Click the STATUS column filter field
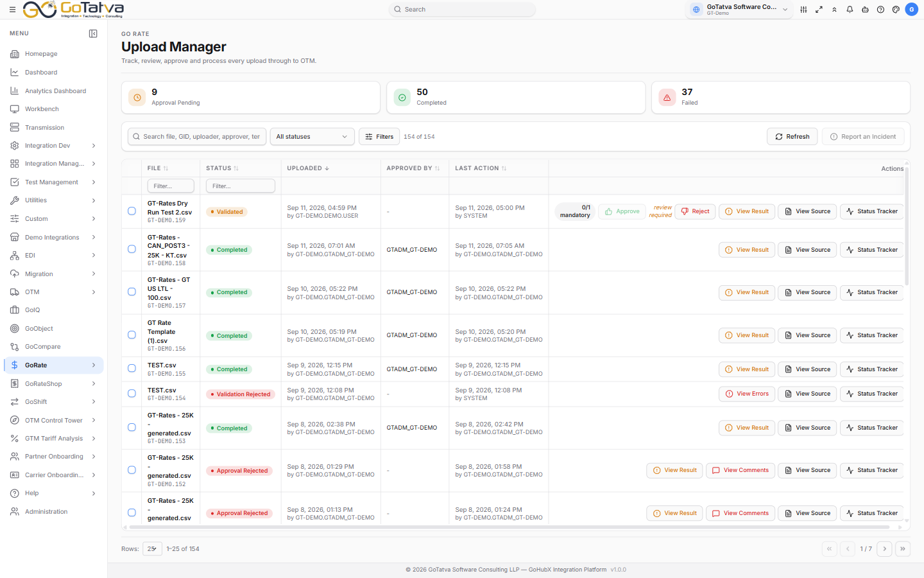Viewport: 924px width, 578px height. pos(241,186)
